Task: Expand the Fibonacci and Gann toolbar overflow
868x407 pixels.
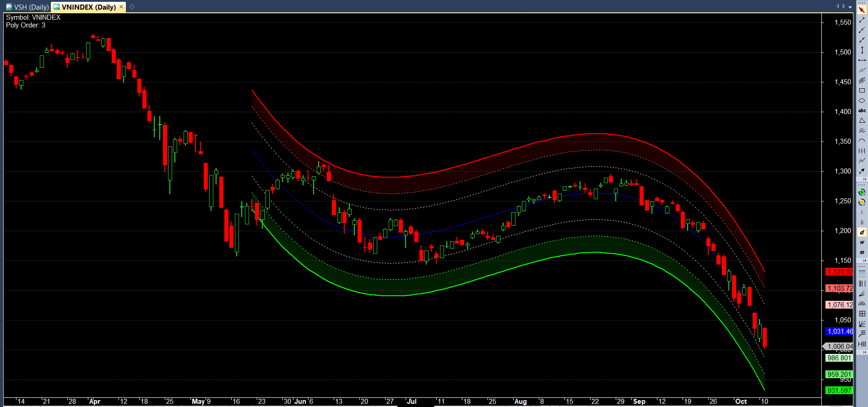Action: point(864,352)
